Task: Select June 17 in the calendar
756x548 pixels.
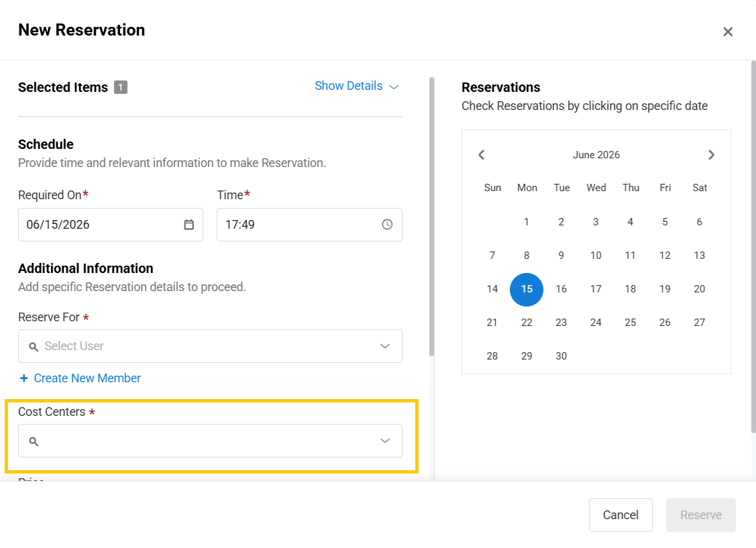Action: [x=596, y=289]
